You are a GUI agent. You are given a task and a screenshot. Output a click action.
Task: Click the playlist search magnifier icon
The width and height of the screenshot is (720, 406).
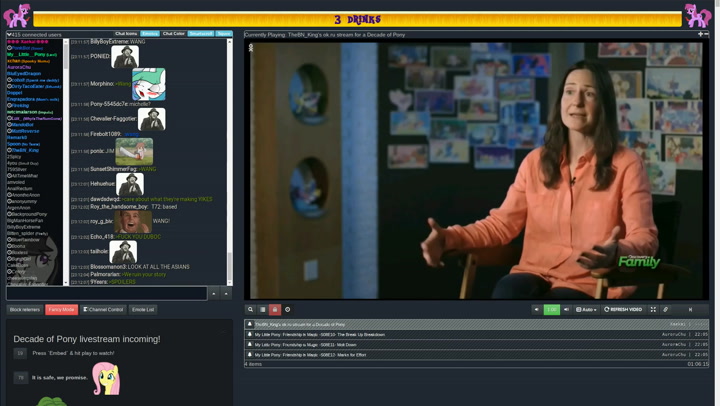click(x=251, y=310)
